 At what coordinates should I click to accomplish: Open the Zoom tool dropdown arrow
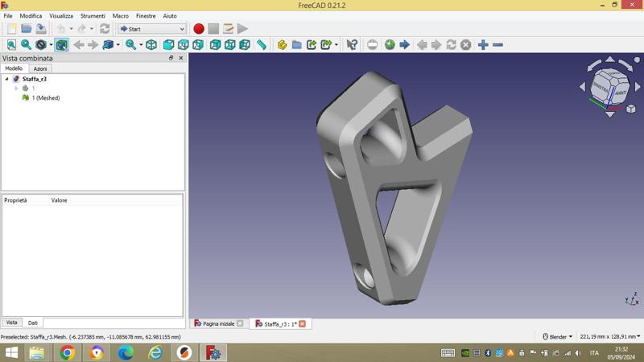click(141, 45)
